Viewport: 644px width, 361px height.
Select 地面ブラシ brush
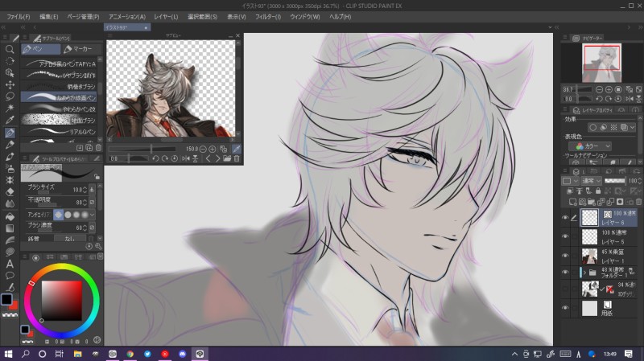pyautogui.click(x=59, y=120)
